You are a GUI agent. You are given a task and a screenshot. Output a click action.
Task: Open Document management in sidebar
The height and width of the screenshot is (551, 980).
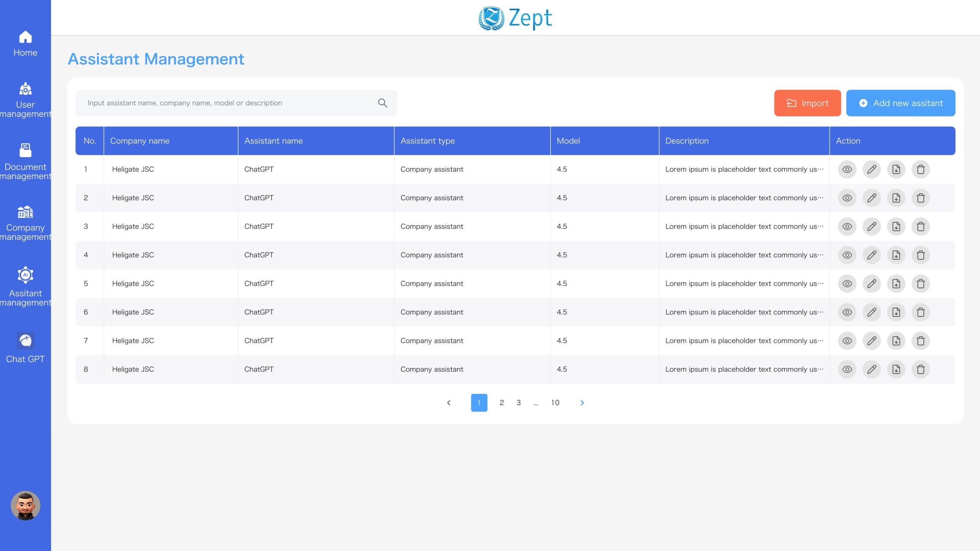point(25,161)
